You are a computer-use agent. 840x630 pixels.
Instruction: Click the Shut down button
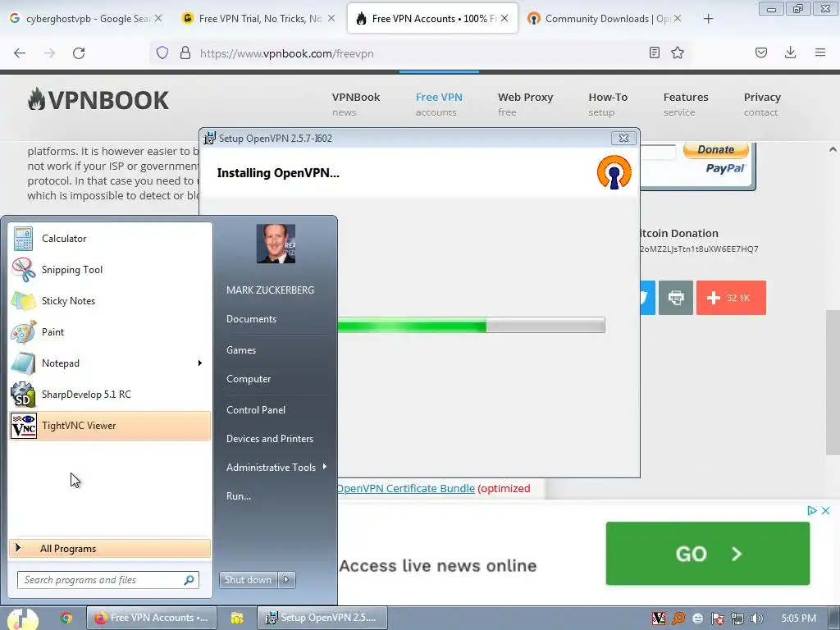[248, 580]
